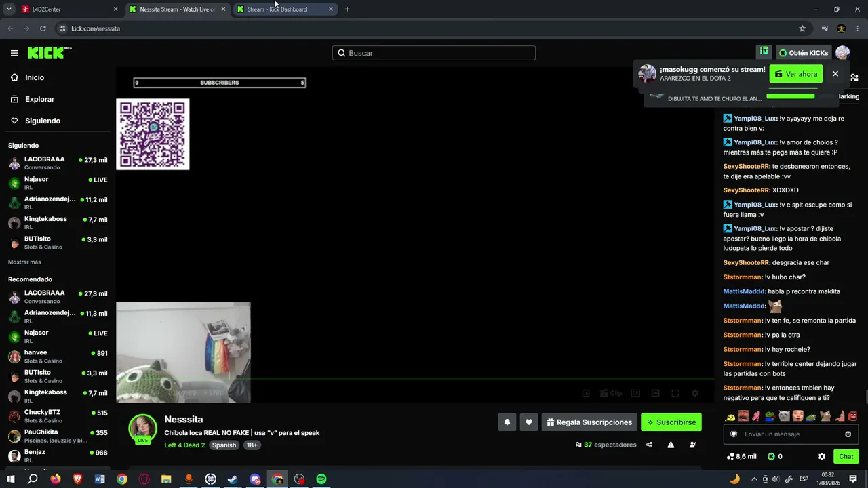The width and height of the screenshot is (868, 488).
Task: Toggle theater mode on the player
Action: click(656, 393)
